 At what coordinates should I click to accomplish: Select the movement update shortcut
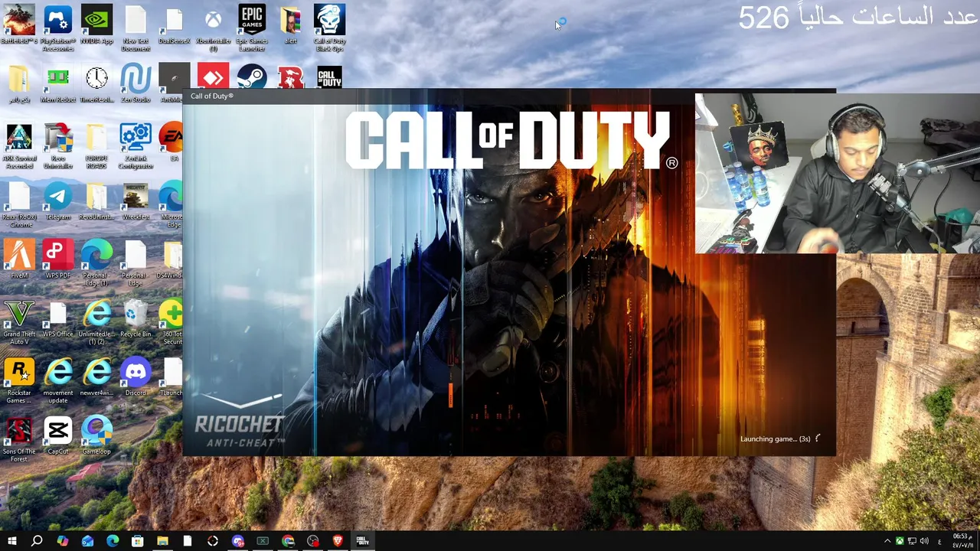click(x=57, y=381)
